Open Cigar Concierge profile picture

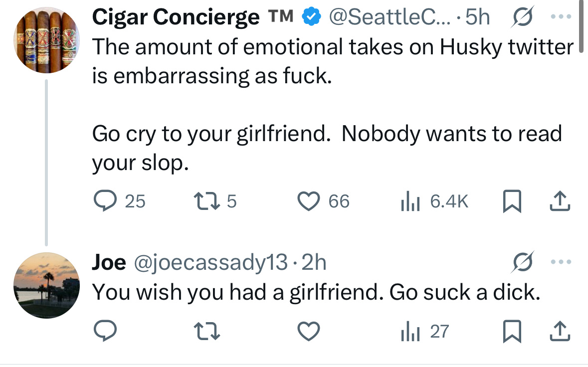tap(46, 40)
